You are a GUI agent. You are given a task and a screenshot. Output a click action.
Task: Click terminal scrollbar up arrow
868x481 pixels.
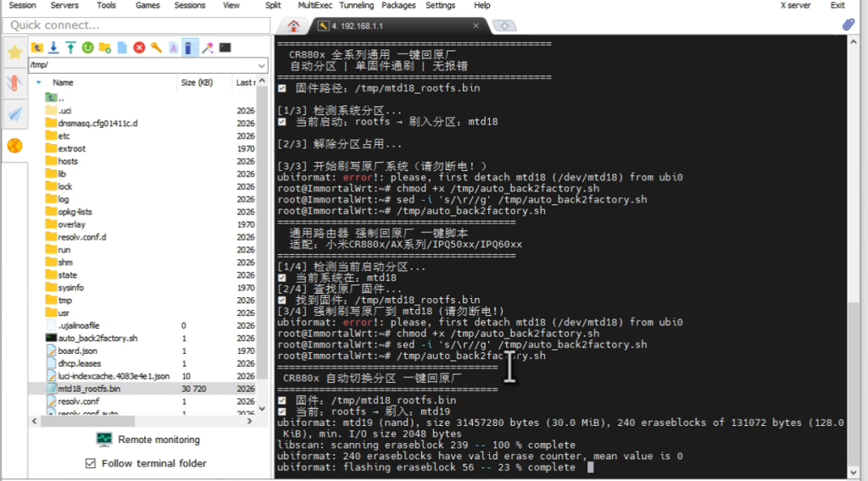(x=854, y=42)
